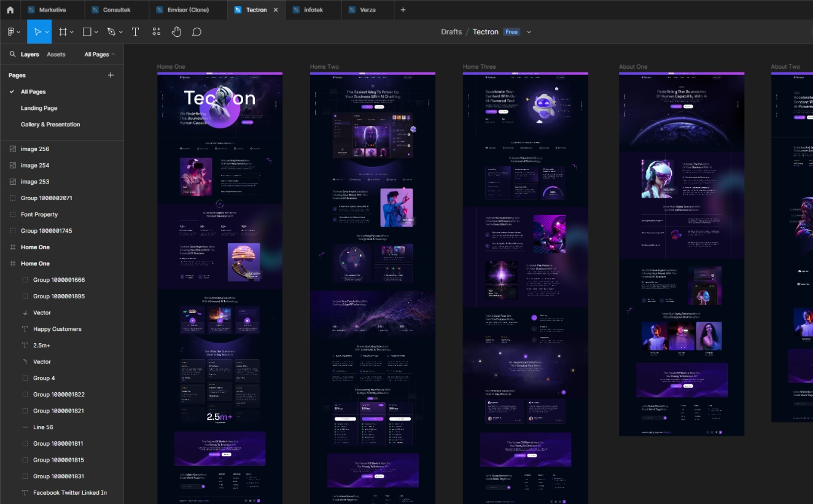813x504 pixels.
Task: Click the search magnifier in the Layers panel
Action: pyautogui.click(x=12, y=54)
